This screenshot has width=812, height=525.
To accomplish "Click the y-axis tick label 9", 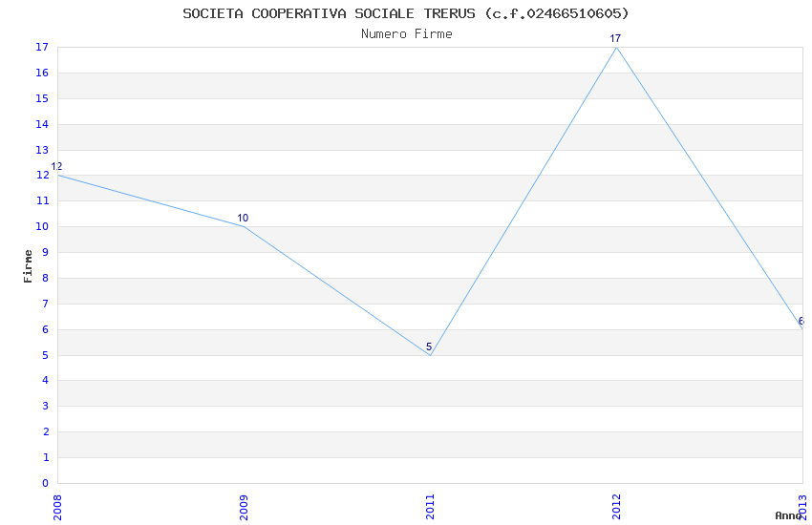I will tap(46, 252).
